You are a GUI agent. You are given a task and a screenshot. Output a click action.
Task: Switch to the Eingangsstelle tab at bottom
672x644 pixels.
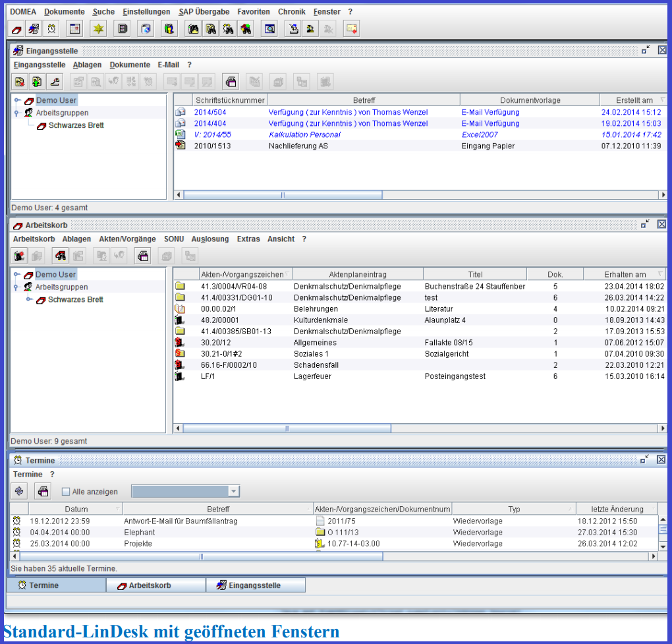coord(256,585)
